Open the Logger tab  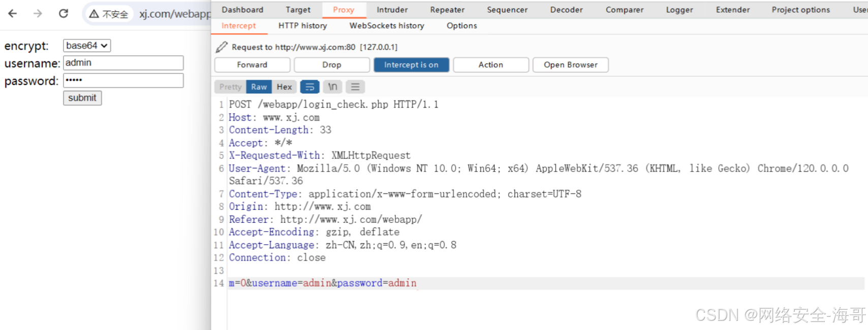point(679,10)
